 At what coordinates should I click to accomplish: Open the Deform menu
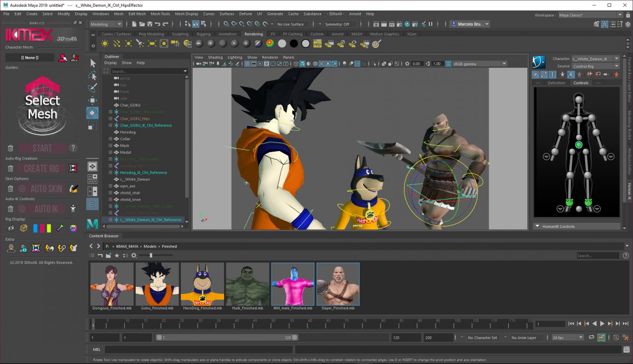point(245,14)
